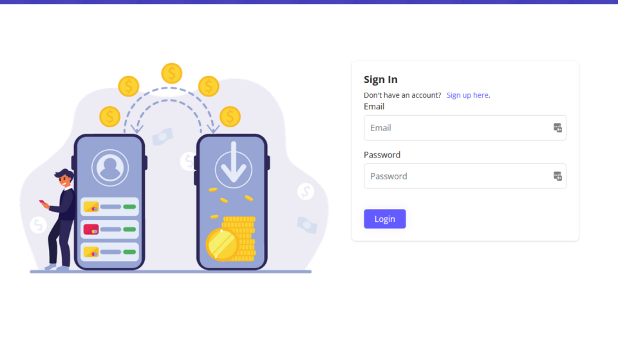Click the Email input field
The image size is (618, 364).
pyautogui.click(x=457, y=128)
